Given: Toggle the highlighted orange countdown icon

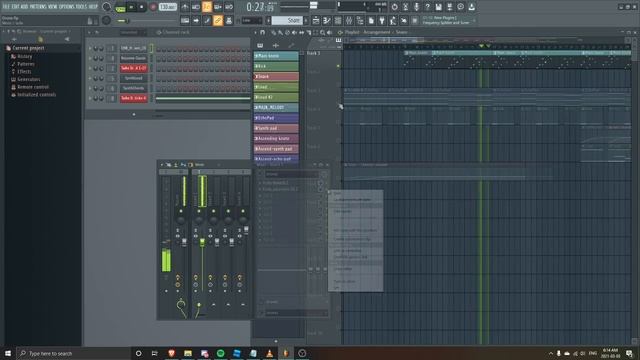Looking at the screenshot, I should [x=207, y=7].
